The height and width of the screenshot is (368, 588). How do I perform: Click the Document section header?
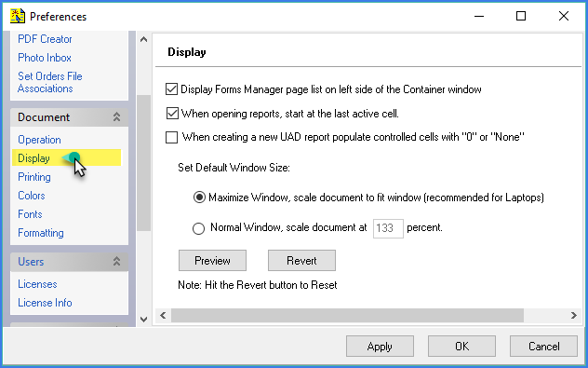click(70, 117)
